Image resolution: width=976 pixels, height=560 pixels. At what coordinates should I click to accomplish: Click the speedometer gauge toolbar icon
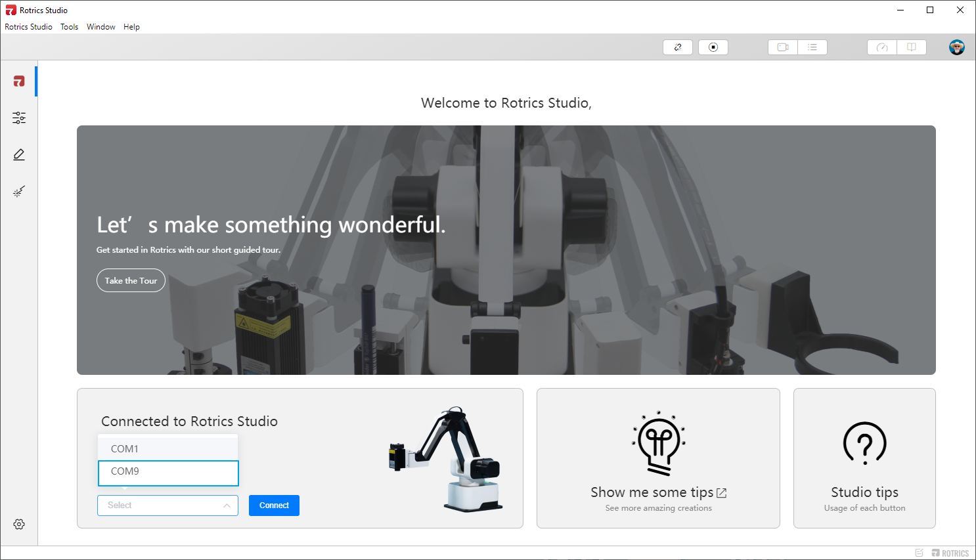(x=882, y=47)
